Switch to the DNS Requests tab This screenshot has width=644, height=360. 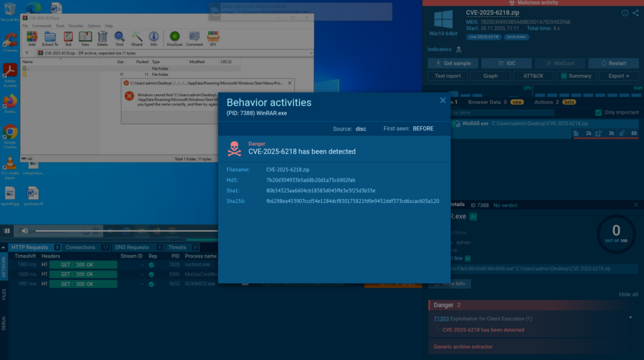tap(133, 248)
